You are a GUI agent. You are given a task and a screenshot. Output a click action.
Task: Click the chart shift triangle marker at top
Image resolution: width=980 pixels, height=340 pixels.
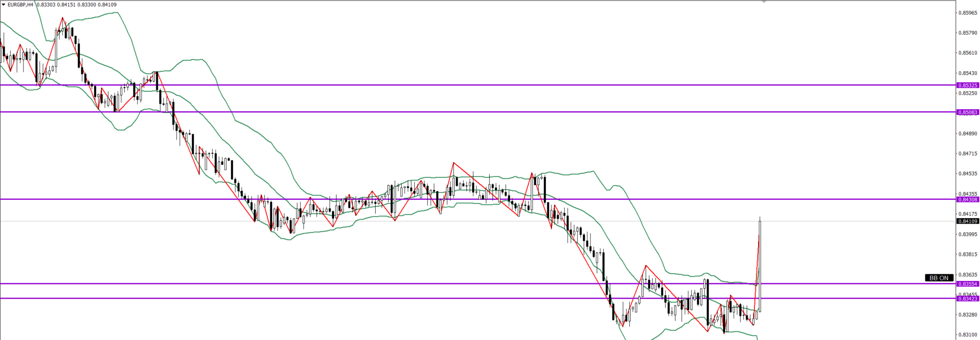(x=764, y=2)
